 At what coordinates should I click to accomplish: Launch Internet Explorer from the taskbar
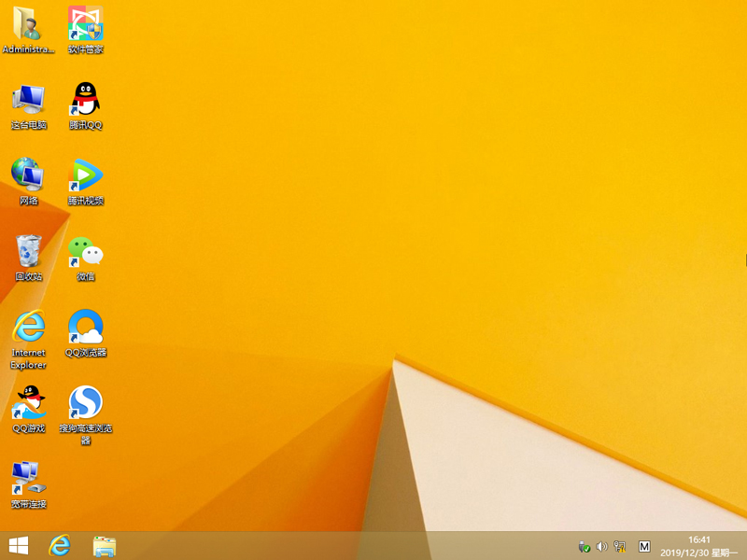point(61,546)
